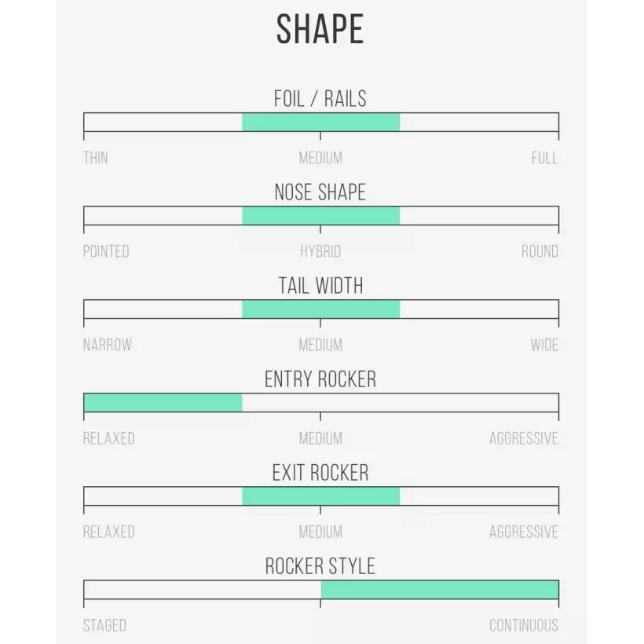Click the SHAPE heading
Viewport: 644px width, 644px height.
click(320, 30)
